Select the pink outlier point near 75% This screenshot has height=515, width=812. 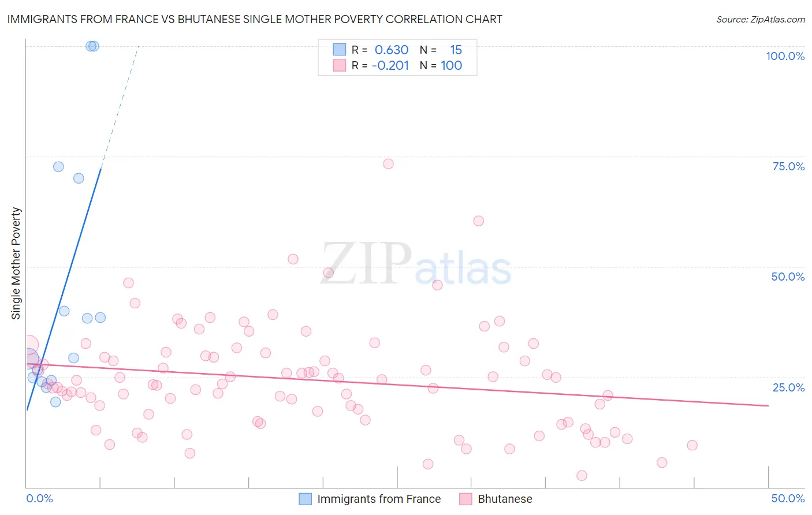[x=388, y=164]
